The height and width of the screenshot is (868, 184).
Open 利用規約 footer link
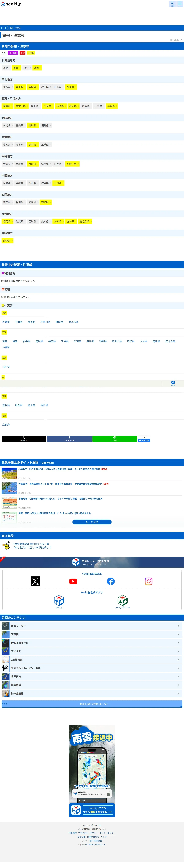point(72,833)
